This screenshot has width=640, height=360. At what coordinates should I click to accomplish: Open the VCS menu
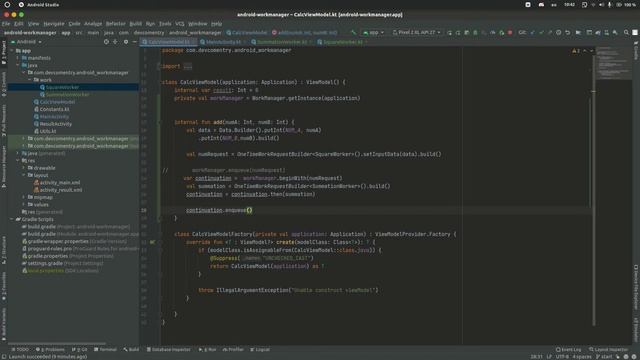coord(180,24)
